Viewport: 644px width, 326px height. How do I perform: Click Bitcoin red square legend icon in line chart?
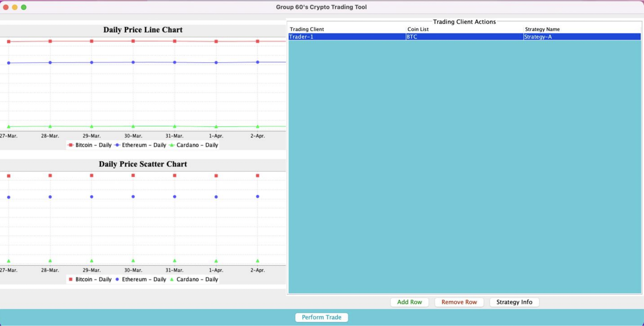tap(70, 145)
